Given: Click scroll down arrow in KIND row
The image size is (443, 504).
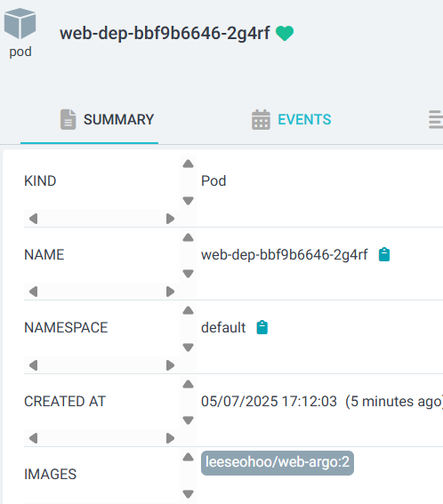Looking at the screenshot, I should coord(188,201).
